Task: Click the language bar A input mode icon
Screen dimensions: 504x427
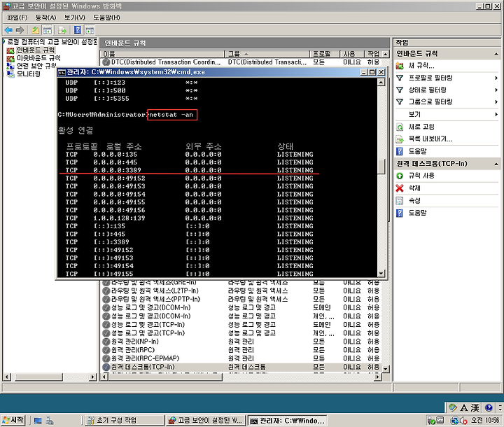Action: point(464,407)
